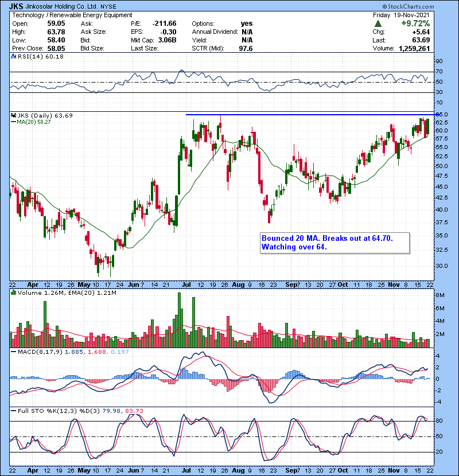Click the EPS value -0.30
459x476 pixels.
click(169, 32)
